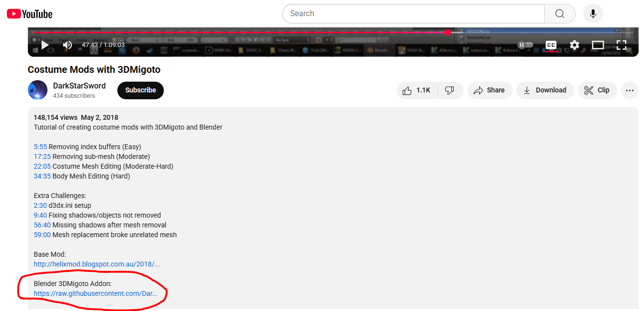Click the 'Blender 3DMigoto Addon:' label

[x=73, y=284]
